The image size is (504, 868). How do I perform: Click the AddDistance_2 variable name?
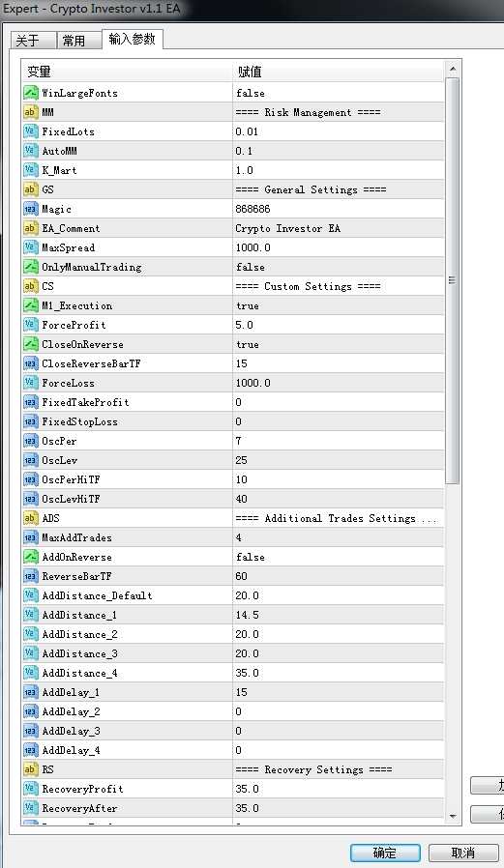(79, 634)
